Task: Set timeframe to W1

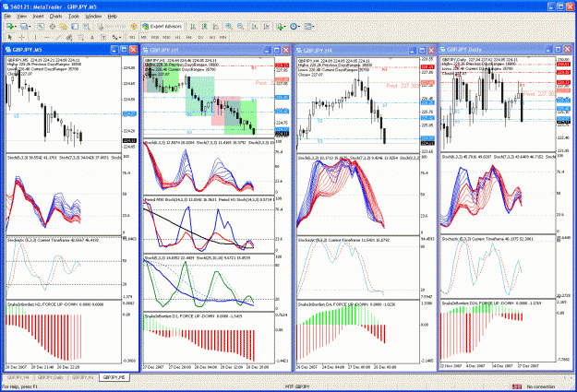Action: tap(212, 37)
